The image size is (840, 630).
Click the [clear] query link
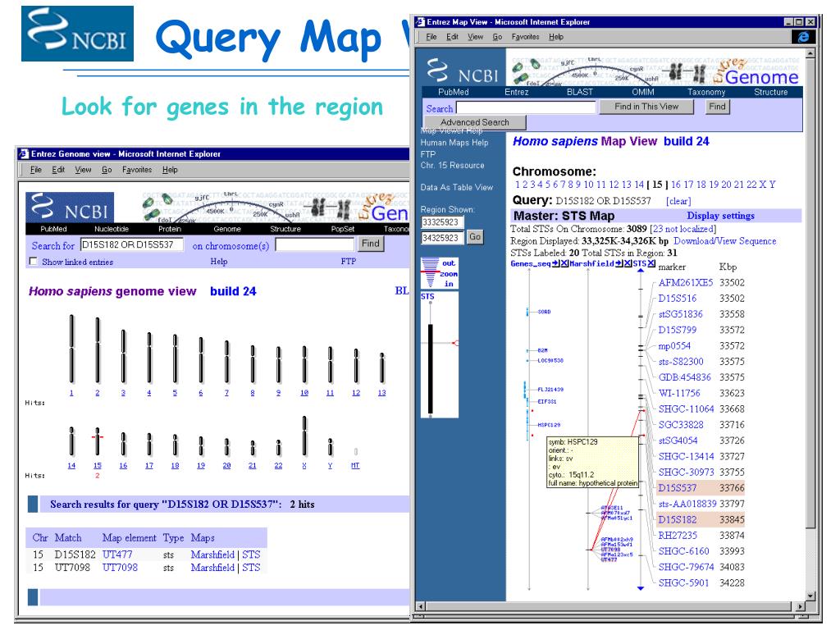point(678,201)
